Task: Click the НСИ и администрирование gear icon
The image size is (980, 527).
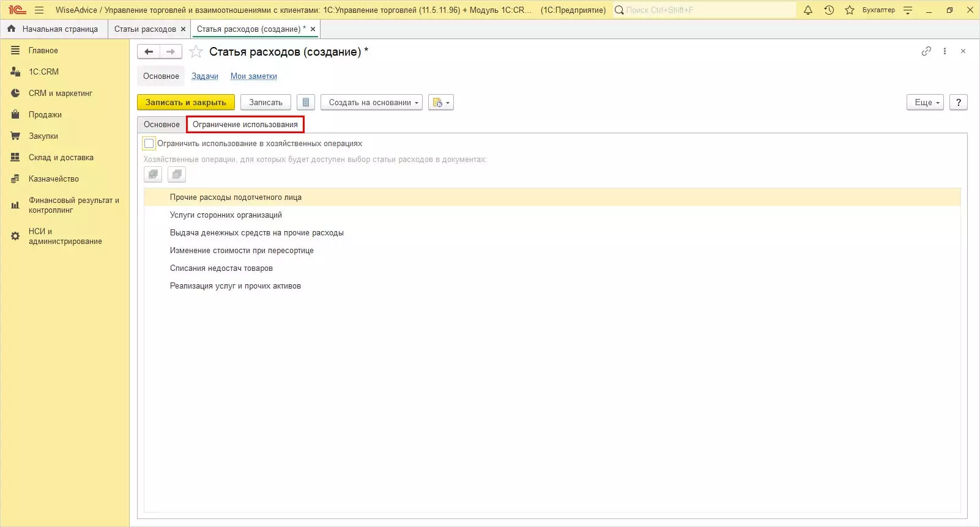Action: point(15,236)
